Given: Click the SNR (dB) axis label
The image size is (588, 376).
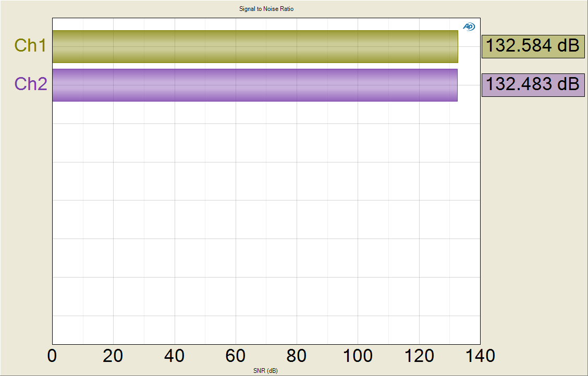Looking at the screenshot, I should point(265,371).
